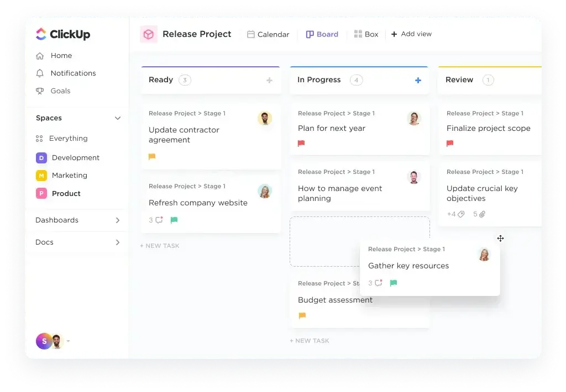The width and height of the screenshot is (566, 392).
Task: Click assignee avatar on How to manage event planning
Action: coord(414,177)
